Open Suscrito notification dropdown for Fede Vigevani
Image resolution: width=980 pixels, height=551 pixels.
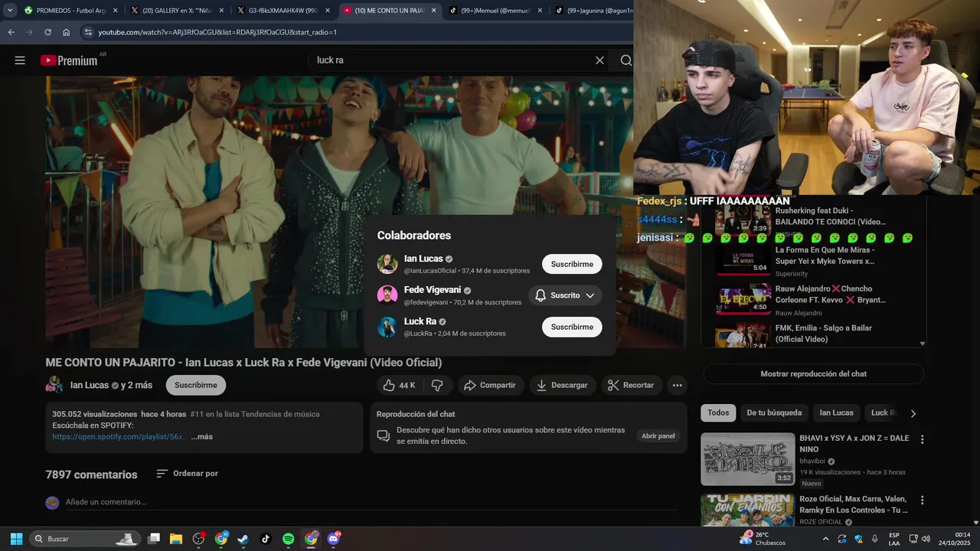[x=565, y=295]
